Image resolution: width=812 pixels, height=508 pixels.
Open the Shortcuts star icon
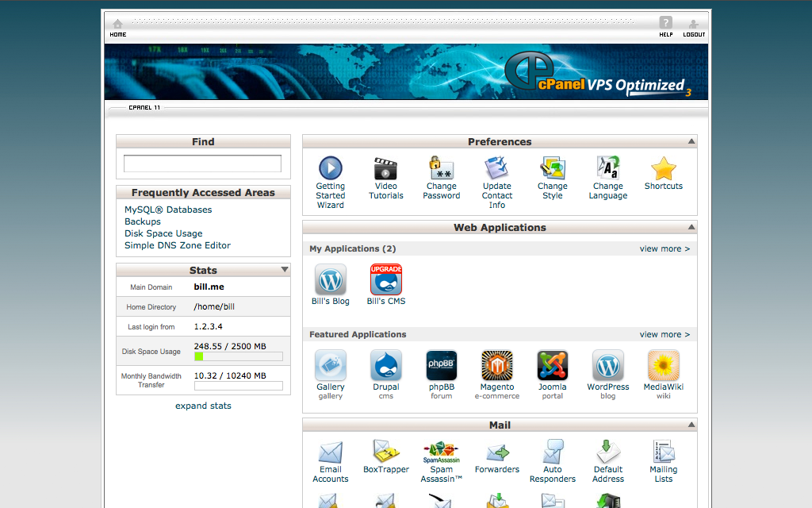[x=664, y=168]
